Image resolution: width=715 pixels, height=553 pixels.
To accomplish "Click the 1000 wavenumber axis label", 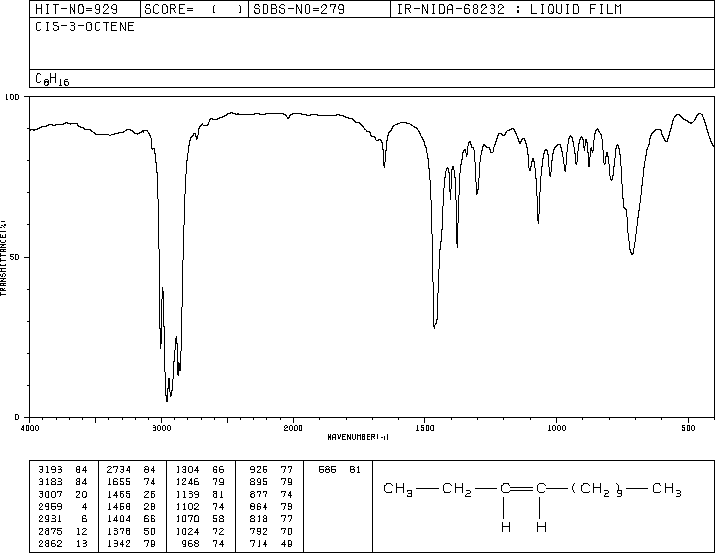I will pos(556,428).
